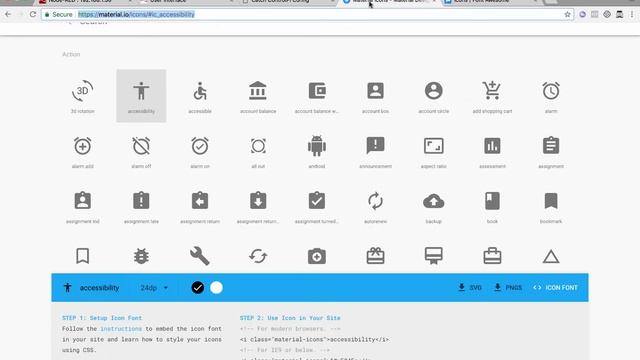Pick the assignment ind icon
Viewport: 640px width, 360px height.
(82, 200)
